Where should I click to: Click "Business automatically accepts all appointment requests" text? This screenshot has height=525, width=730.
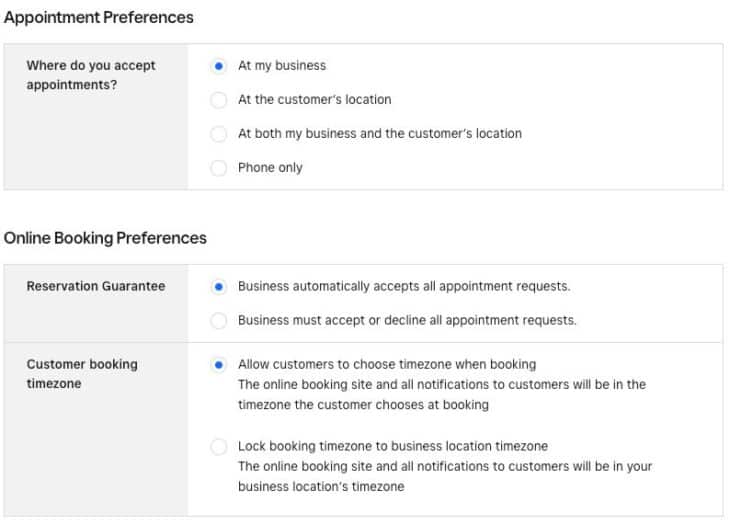click(x=404, y=287)
